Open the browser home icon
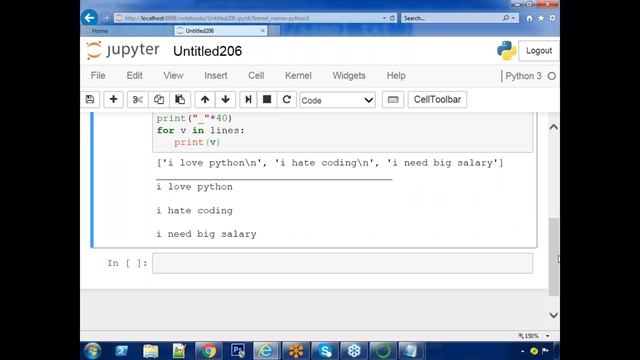Viewport: 640px width, 360px height. pos(529,18)
